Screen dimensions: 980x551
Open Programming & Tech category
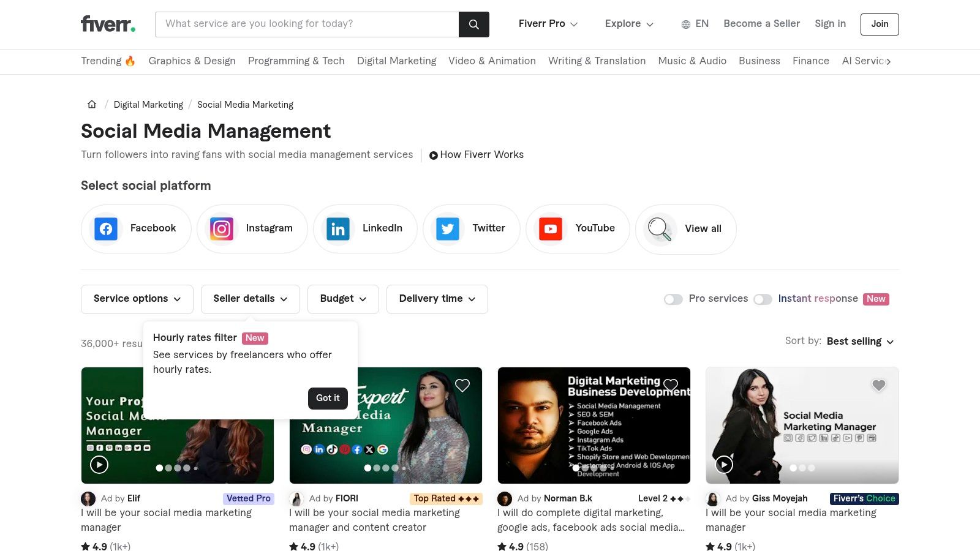296,61
